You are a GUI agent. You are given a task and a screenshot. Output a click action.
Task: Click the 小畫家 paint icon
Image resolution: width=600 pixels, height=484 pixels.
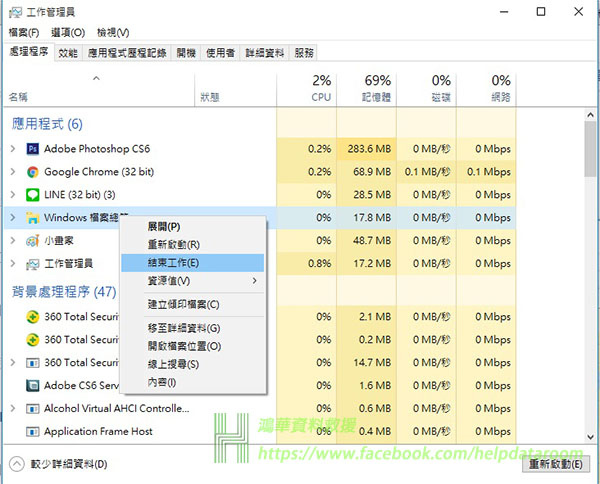pos(33,241)
